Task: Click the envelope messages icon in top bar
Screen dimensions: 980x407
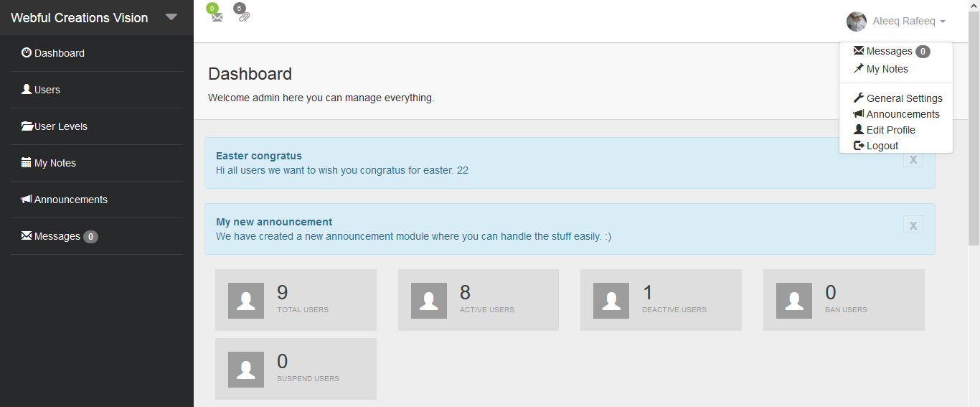Action: 217,17
